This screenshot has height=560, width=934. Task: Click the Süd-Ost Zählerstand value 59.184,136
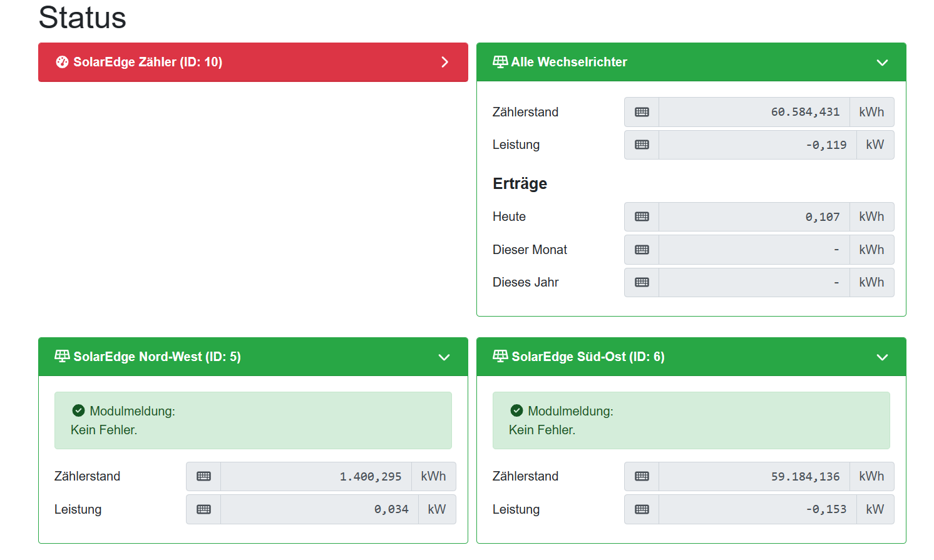[x=805, y=477]
